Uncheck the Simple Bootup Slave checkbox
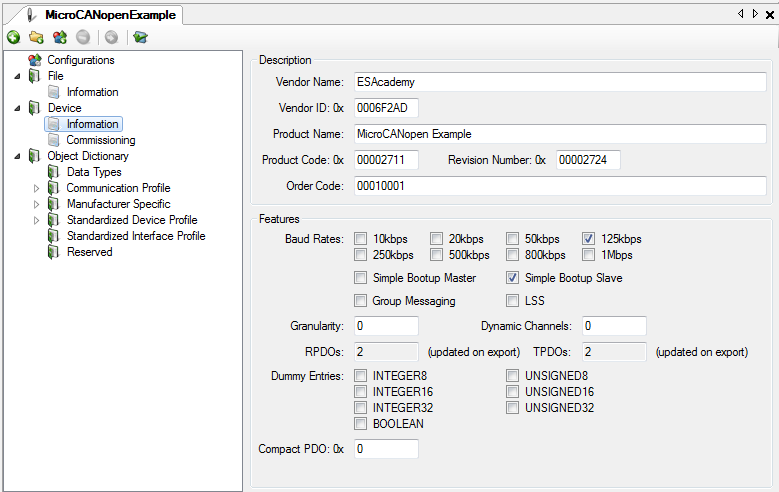Viewport: 779px width, 492px height. click(513, 278)
